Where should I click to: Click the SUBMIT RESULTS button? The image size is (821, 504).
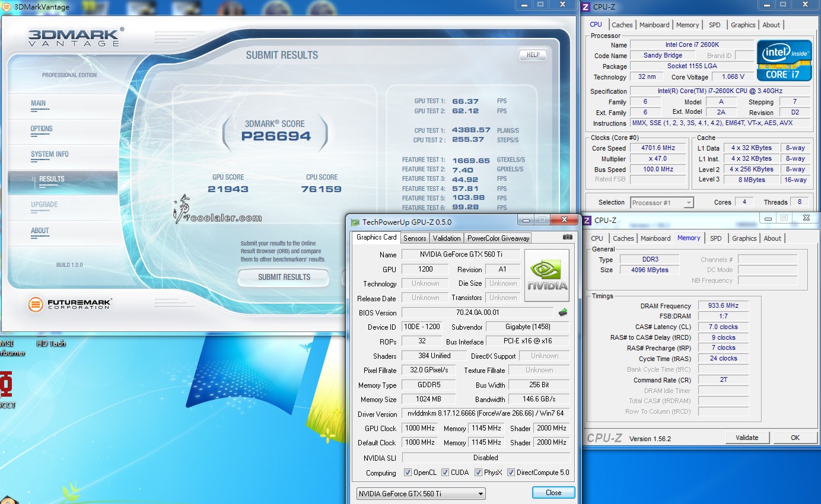(x=284, y=277)
